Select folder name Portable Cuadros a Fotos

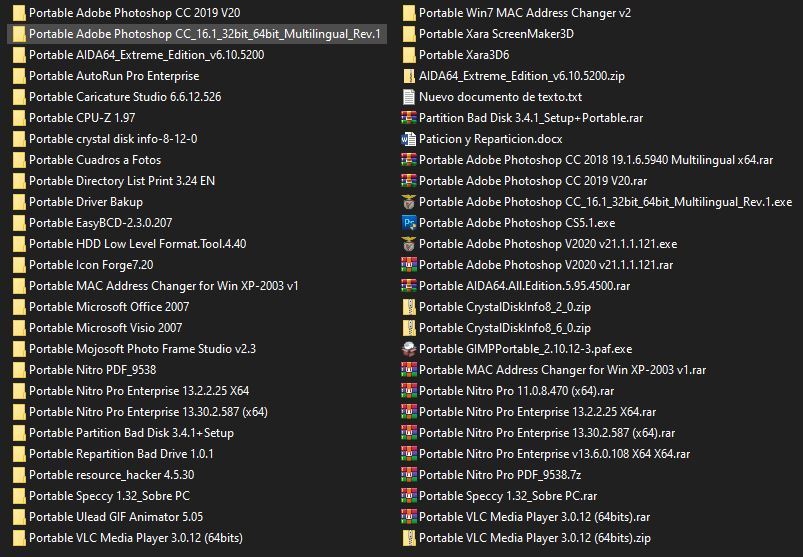point(95,160)
